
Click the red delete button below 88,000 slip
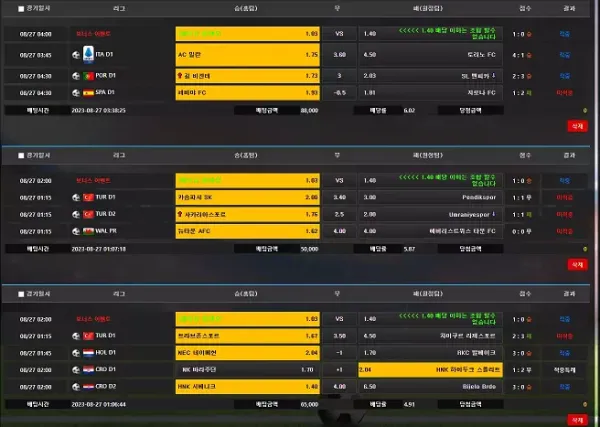coord(577,126)
